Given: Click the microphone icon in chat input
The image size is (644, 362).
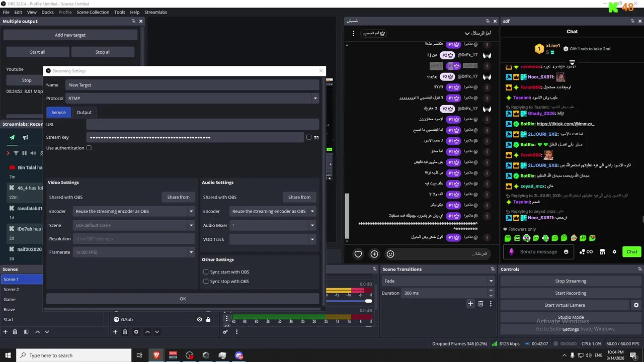Looking at the screenshot, I should pyautogui.click(x=512, y=252).
